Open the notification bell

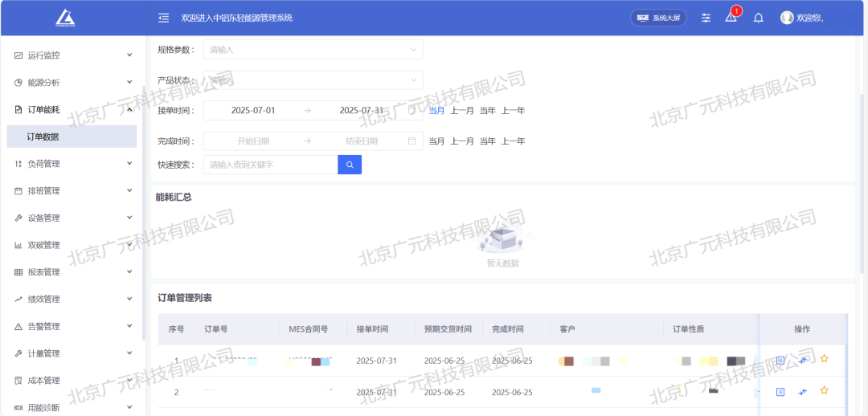pos(759,18)
